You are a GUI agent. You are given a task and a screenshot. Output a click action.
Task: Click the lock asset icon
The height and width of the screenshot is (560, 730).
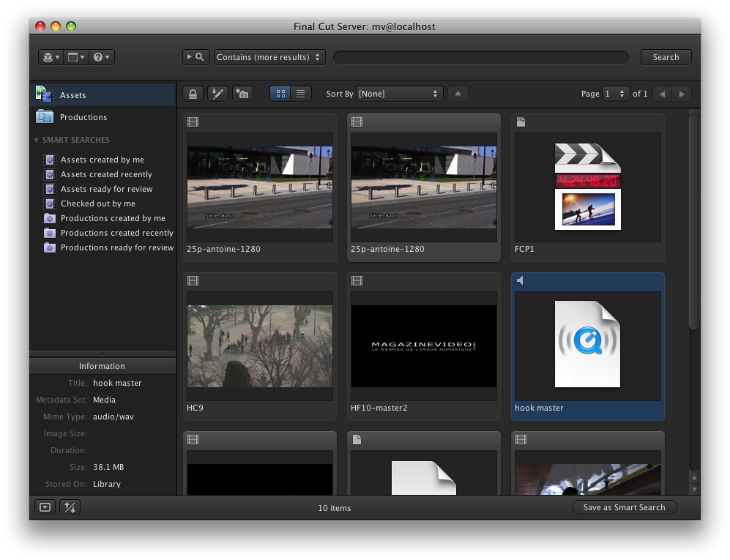point(193,94)
